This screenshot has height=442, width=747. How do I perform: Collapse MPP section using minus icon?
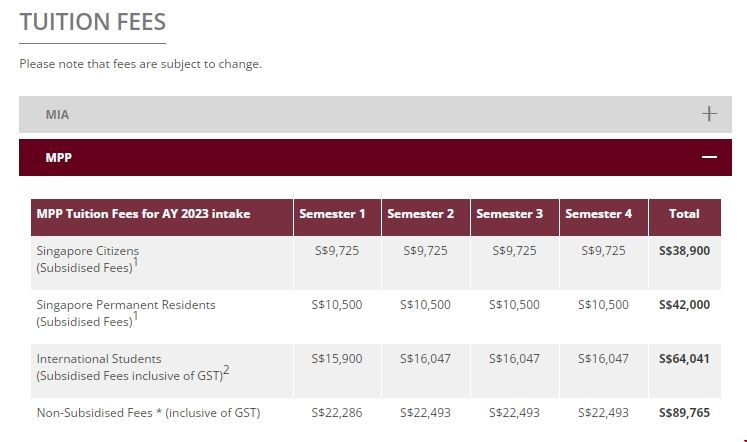click(709, 158)
